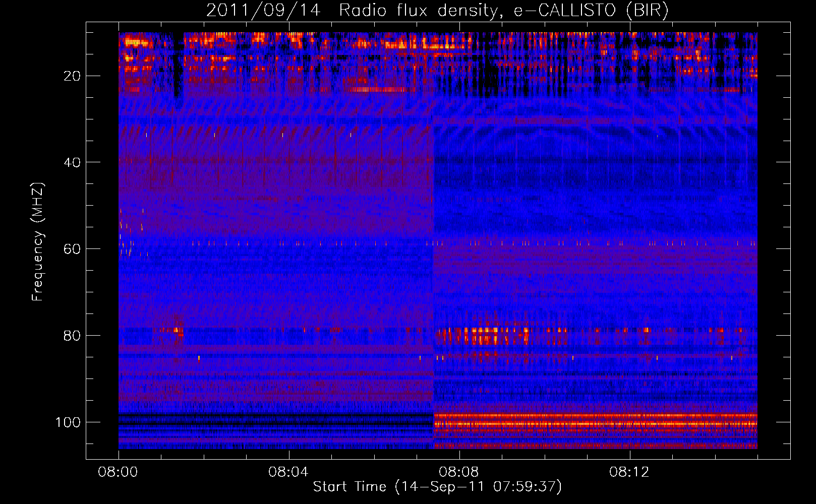
Task: Click the 08:08 time tick label
Action: tap(459, 472)
